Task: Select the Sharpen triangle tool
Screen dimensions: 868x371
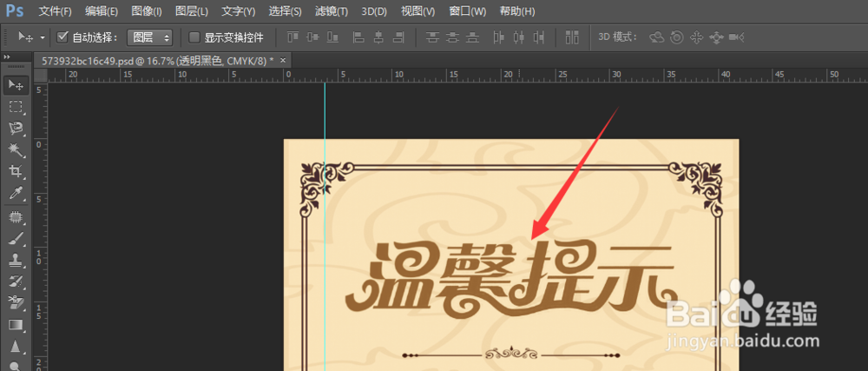Action: pos(16,346)
